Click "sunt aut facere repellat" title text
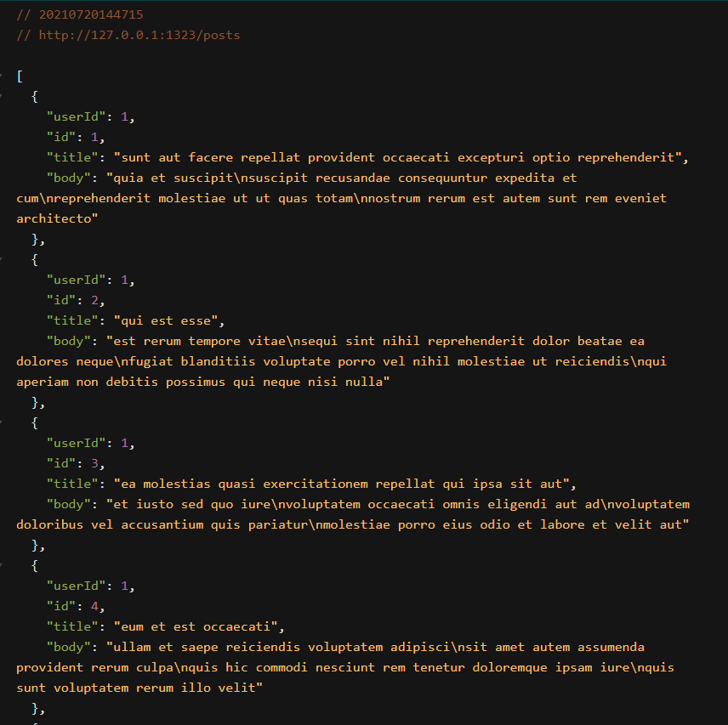The height and width of the screenshot is (725, 728). (x=210, y=158)
